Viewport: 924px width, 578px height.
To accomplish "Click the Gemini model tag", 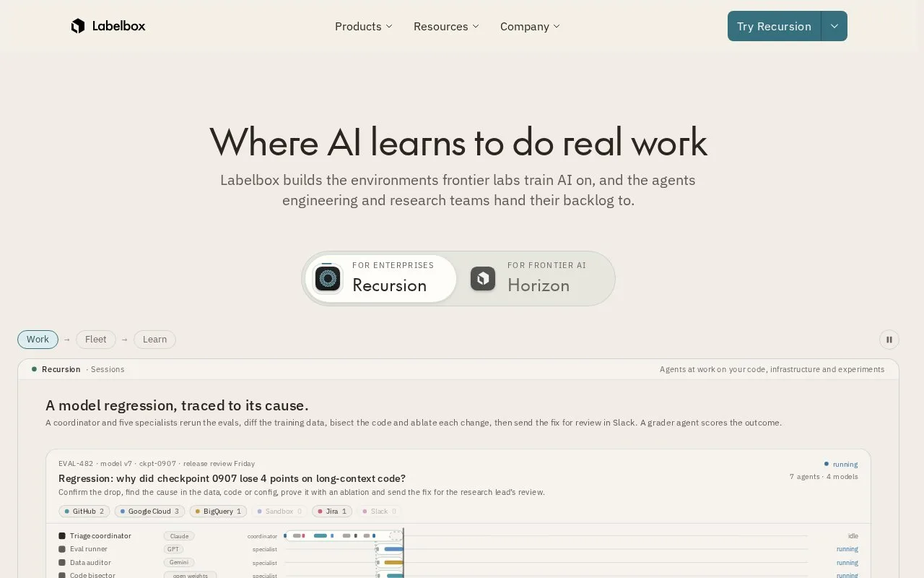I will click(x=179, y=562).
